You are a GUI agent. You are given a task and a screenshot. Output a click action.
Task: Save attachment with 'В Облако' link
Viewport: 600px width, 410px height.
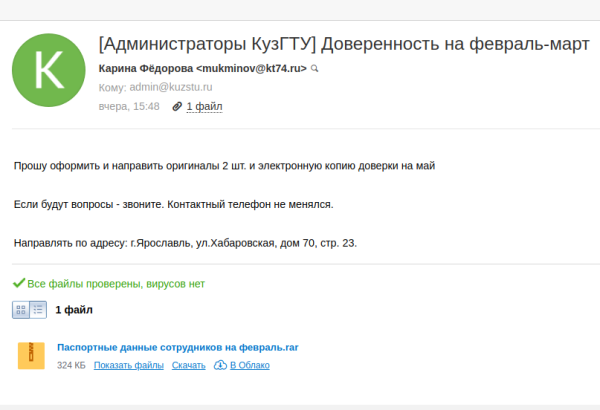coord(250,366)
